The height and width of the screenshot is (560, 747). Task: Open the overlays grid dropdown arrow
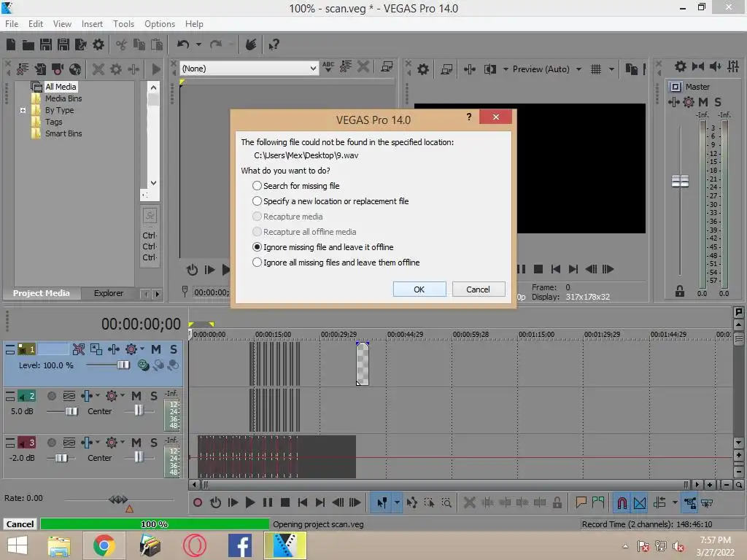612,69
